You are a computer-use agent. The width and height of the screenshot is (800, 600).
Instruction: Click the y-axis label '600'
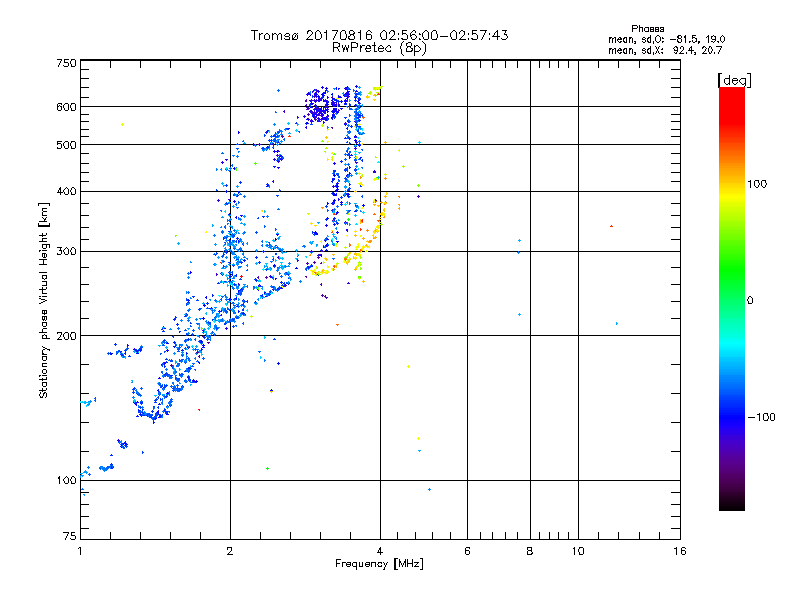[x=66, y=107]
